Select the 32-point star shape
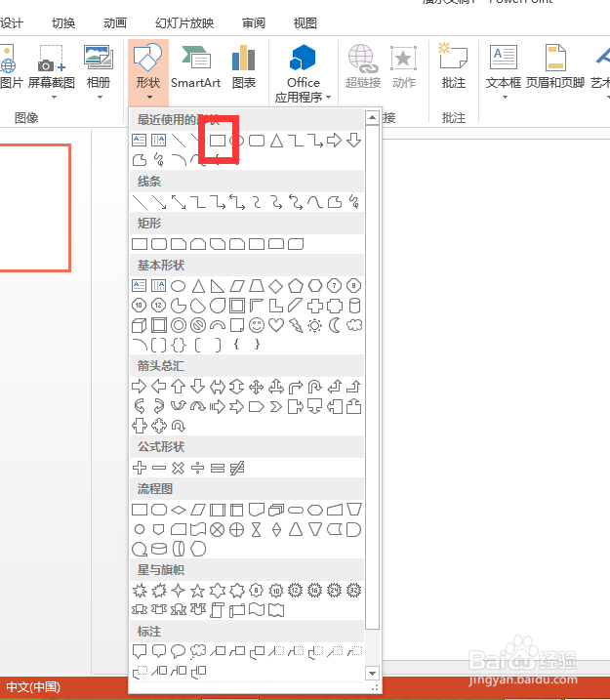The width and height of the screenshot is (610, 700). point(354,591)
